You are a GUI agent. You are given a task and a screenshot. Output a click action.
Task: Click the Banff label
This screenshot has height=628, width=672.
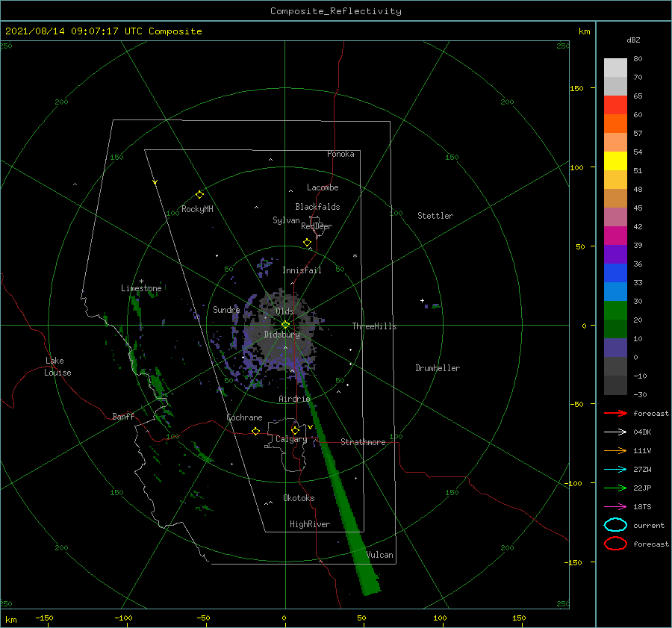point(123,416)
